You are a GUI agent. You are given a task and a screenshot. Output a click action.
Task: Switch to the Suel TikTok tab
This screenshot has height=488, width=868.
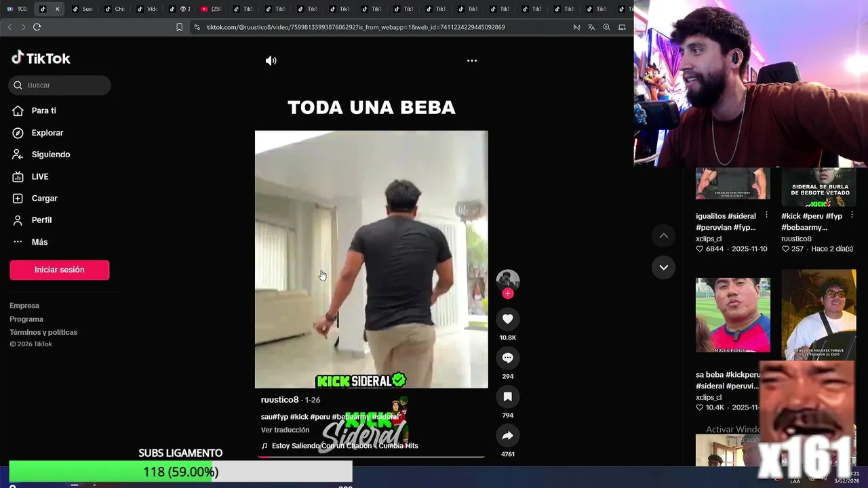tap(82, 9)
